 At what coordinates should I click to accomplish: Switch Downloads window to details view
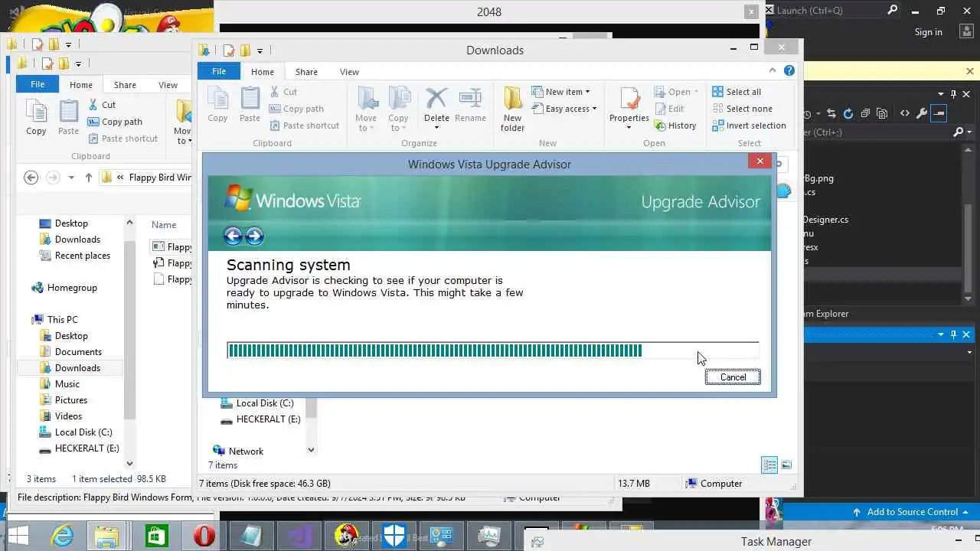pos(769,465)
